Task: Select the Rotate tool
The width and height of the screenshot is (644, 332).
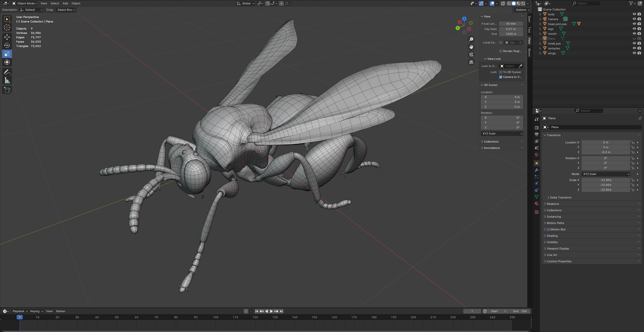Action: pyautogui.click(x=7, y=46)
